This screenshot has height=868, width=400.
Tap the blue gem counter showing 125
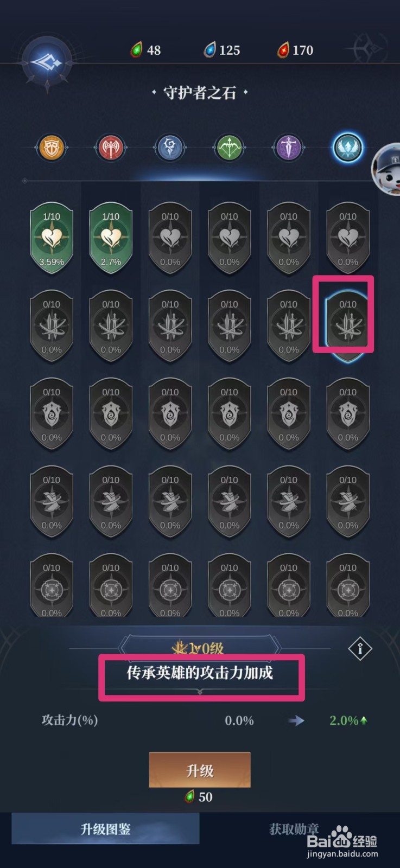coord(222,50)
